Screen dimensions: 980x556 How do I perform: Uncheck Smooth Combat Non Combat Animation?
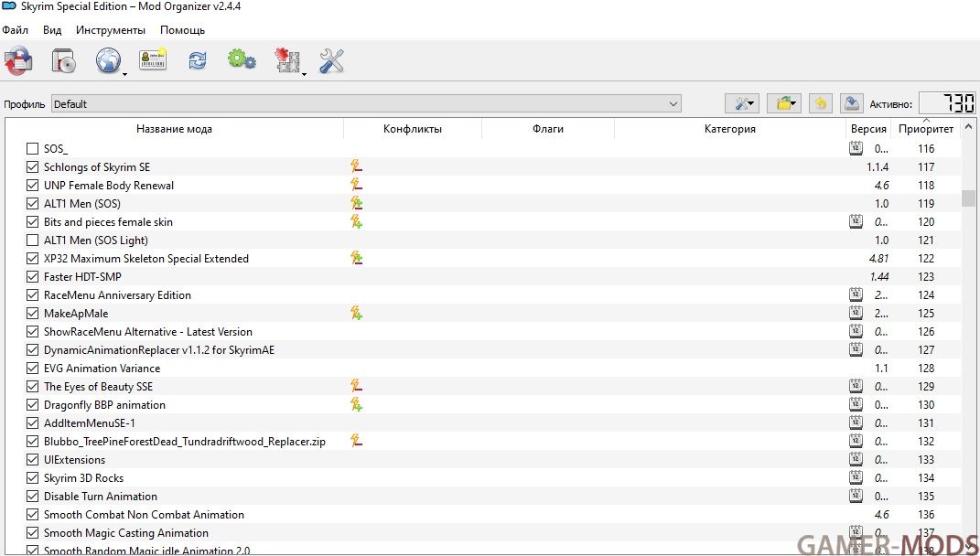[x=33, y=515]
